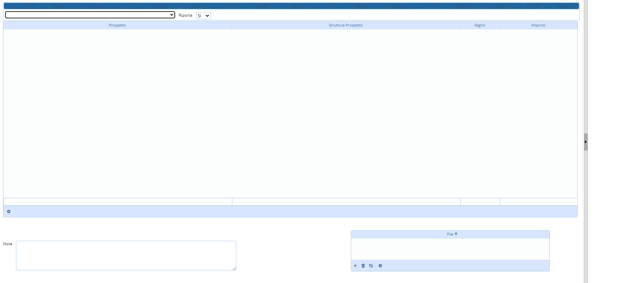Click the footer cell under Prospetto column
This screenshot has width=644, height=283.
(x=118, y=202)
